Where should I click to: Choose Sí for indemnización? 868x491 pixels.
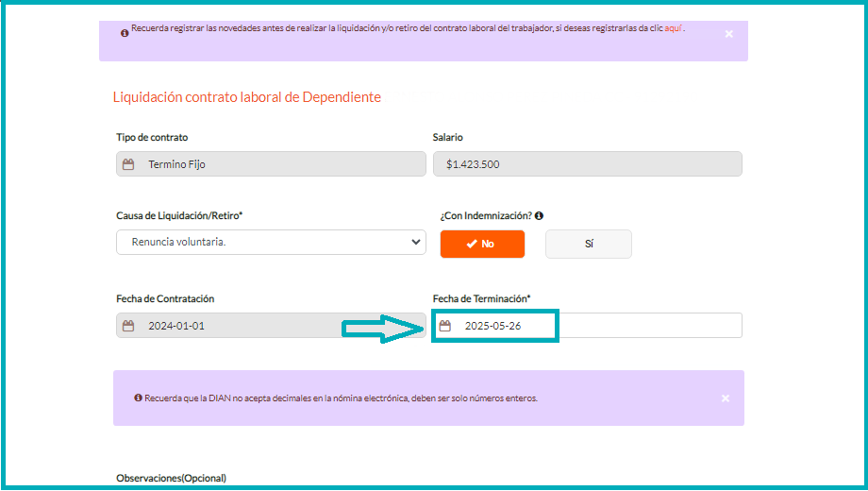(588, 244)
